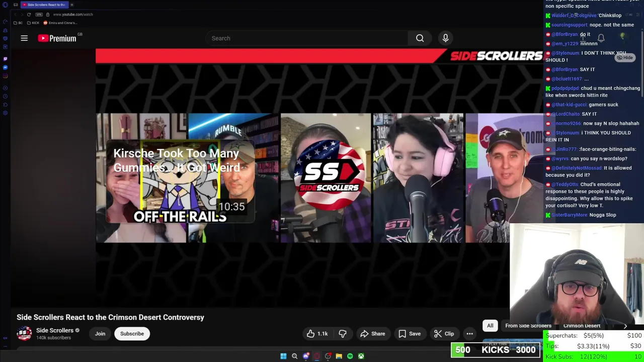Open Spotify from the taskbar

350,356
